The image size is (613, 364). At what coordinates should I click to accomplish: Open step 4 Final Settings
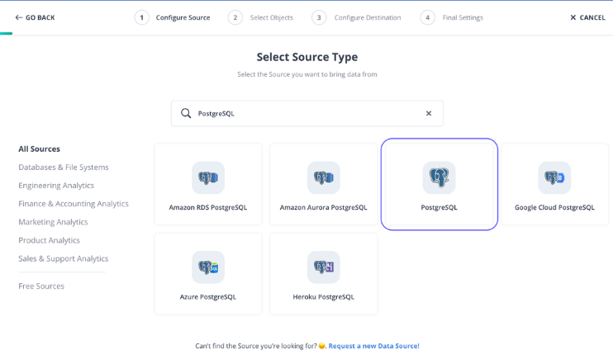coord(452,17)
